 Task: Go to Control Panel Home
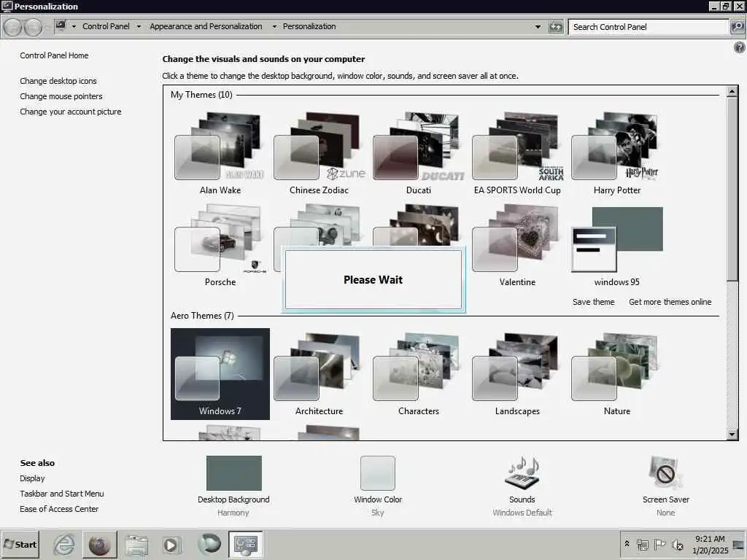[x=54, y=55]
